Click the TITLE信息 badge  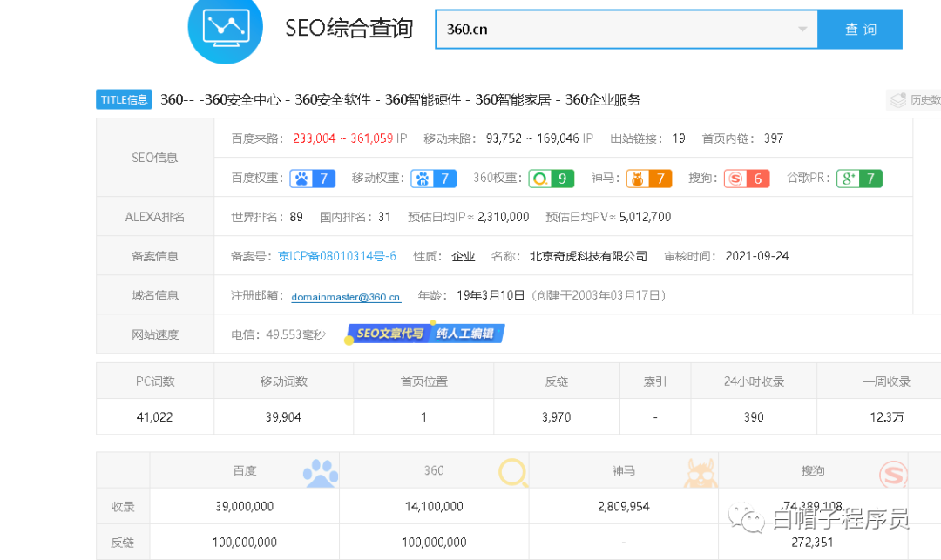pos(124,99)
